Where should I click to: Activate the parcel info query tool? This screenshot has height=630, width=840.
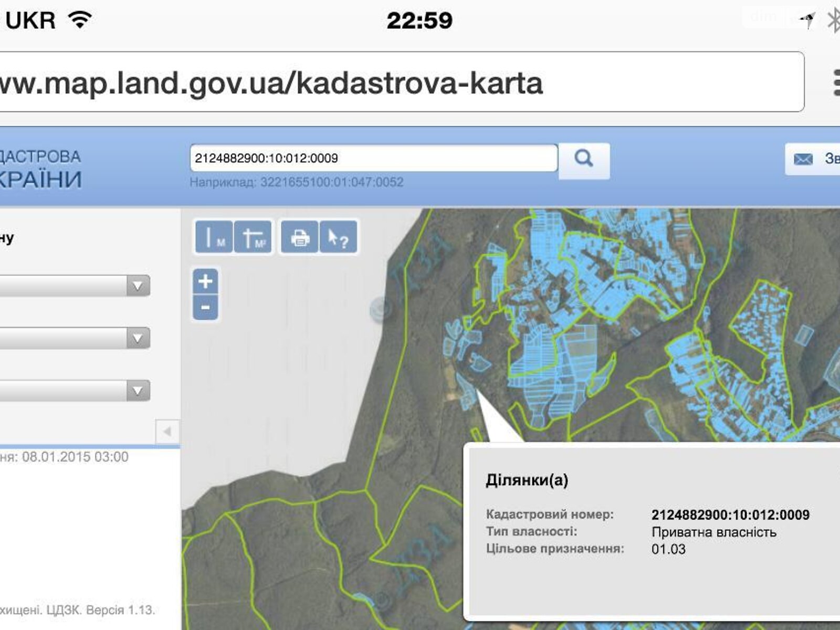[x=338, y=238]
